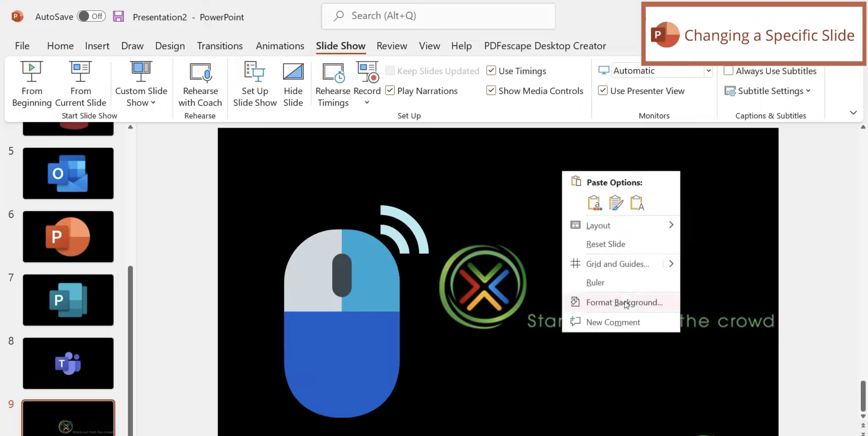Start Rehearse Timings

[333, 85]
